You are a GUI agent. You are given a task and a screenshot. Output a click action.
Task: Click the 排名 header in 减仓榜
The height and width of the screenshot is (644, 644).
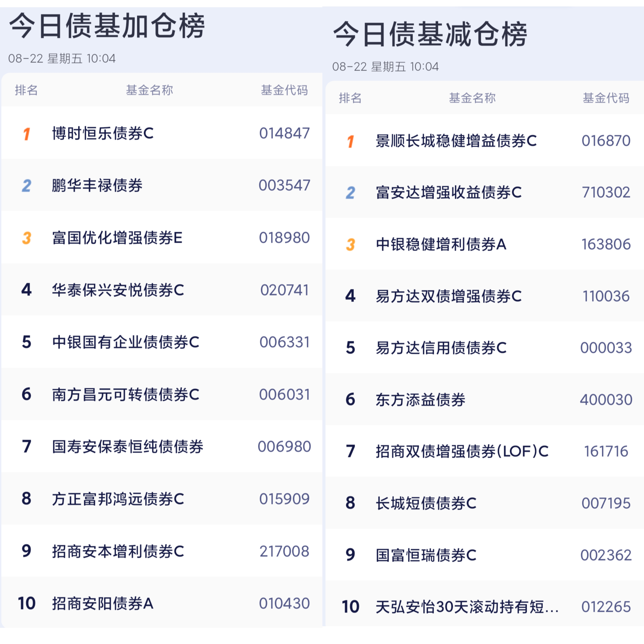click(350, 98)
